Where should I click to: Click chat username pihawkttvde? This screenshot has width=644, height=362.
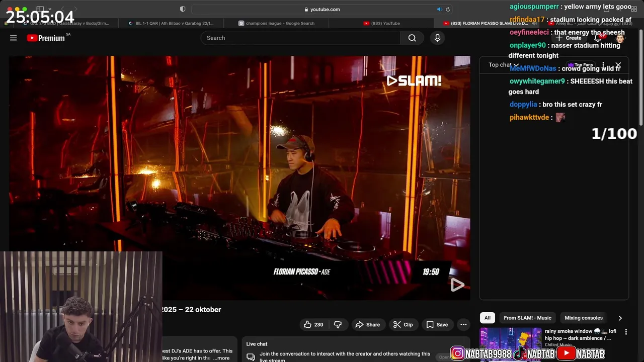(529, 118)
